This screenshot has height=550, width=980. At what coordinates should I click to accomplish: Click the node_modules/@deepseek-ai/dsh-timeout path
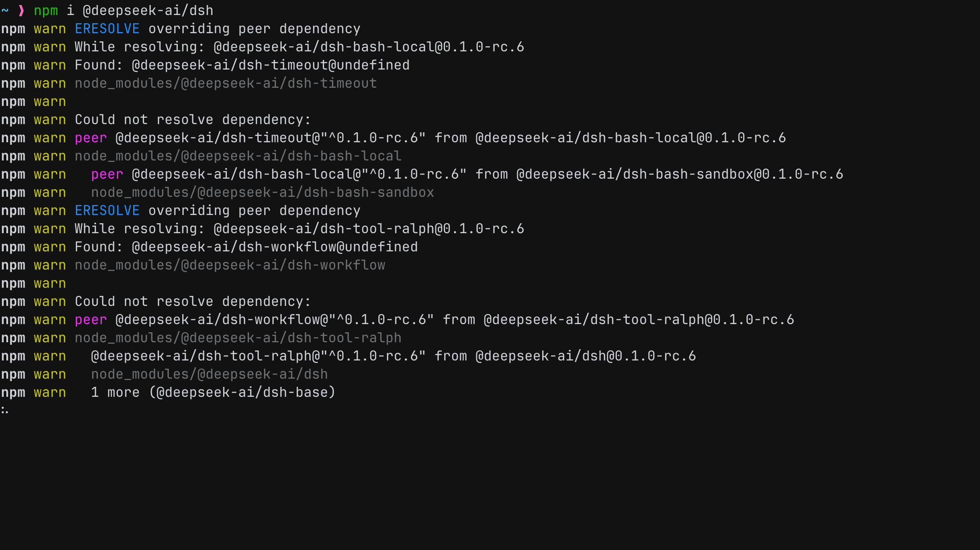pos(226,83)
